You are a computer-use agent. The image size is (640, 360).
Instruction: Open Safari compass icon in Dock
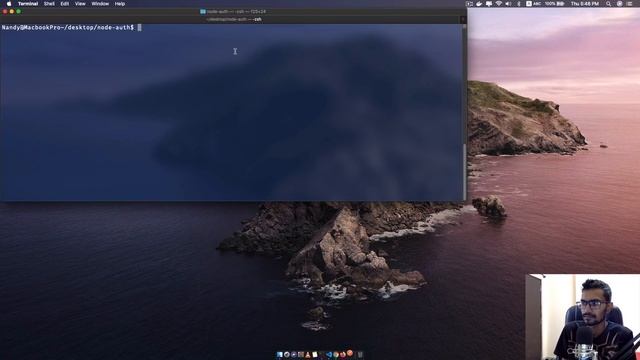pyautogui.click(x=287, y=355)
